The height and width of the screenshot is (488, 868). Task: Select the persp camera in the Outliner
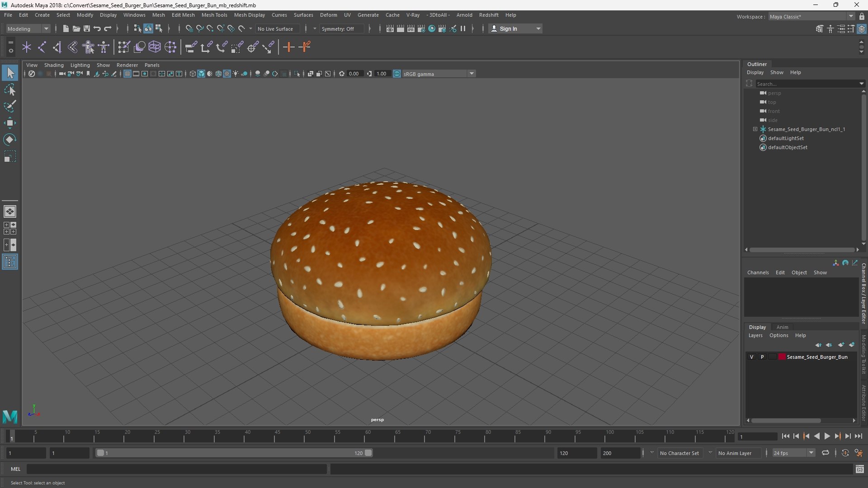pos(774,93)
